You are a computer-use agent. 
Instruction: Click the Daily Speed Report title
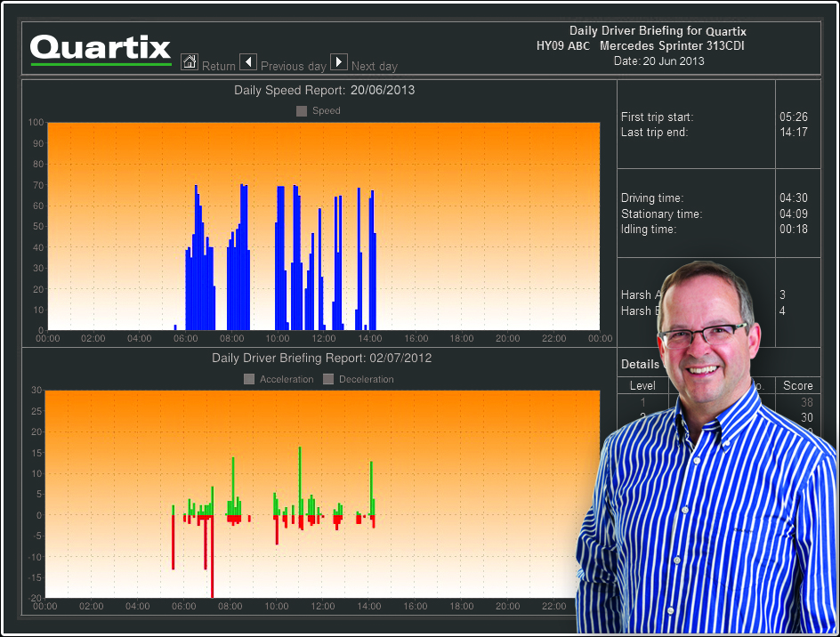(x=324, y=90)
